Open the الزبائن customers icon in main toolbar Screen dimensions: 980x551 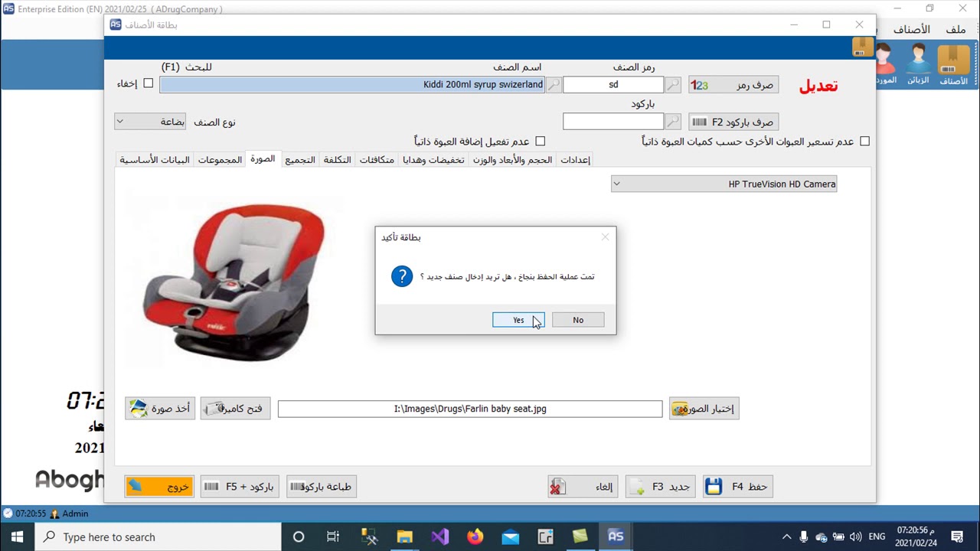point(918,64)
